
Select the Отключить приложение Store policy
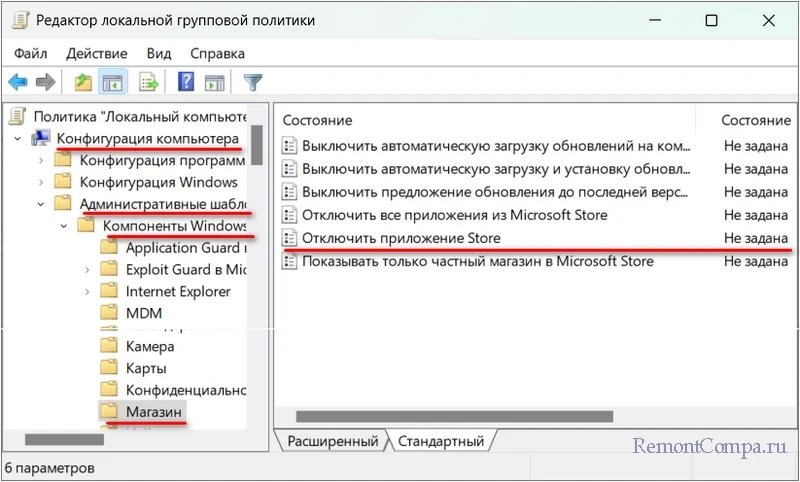[401, 238]
